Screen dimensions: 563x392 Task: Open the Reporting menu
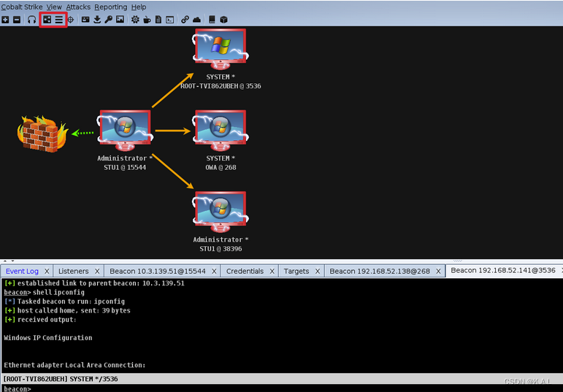coord(110,7)
